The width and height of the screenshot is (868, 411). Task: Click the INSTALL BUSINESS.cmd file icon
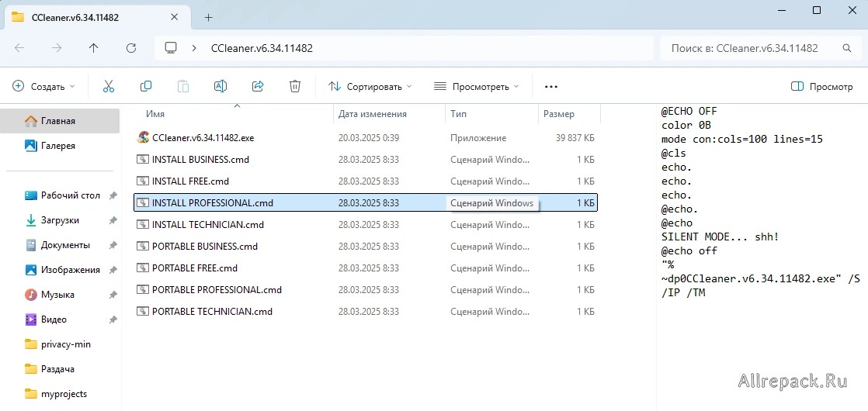(143, 159)
